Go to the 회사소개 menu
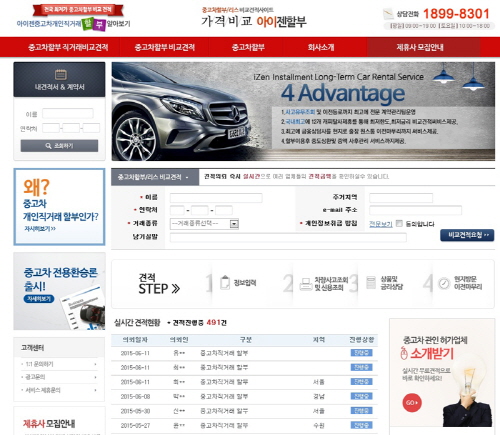Viewport: 500px width, 435px height. tap(321, 47)
